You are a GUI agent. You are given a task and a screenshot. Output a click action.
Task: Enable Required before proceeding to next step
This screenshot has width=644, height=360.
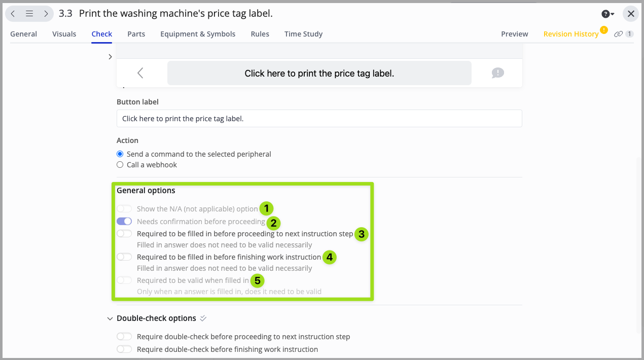[x=124, y=234]
